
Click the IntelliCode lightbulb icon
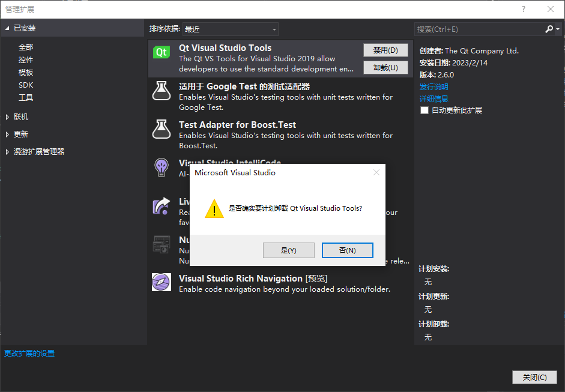pos(162,166)
